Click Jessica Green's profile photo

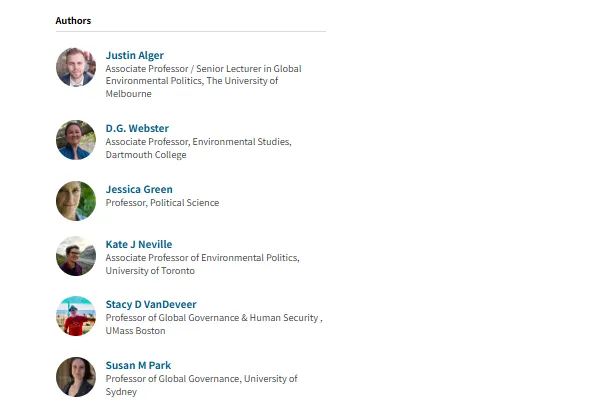(x=76, y=201)
